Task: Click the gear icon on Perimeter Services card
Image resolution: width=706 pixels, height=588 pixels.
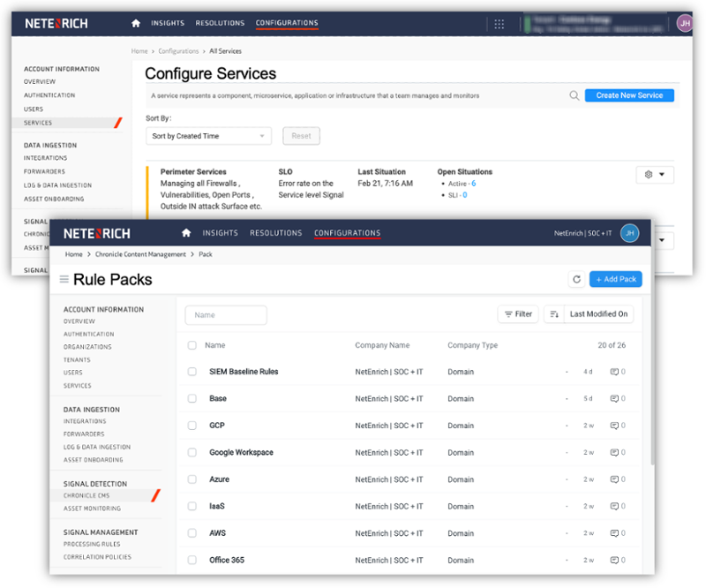Action: [650, 175]
